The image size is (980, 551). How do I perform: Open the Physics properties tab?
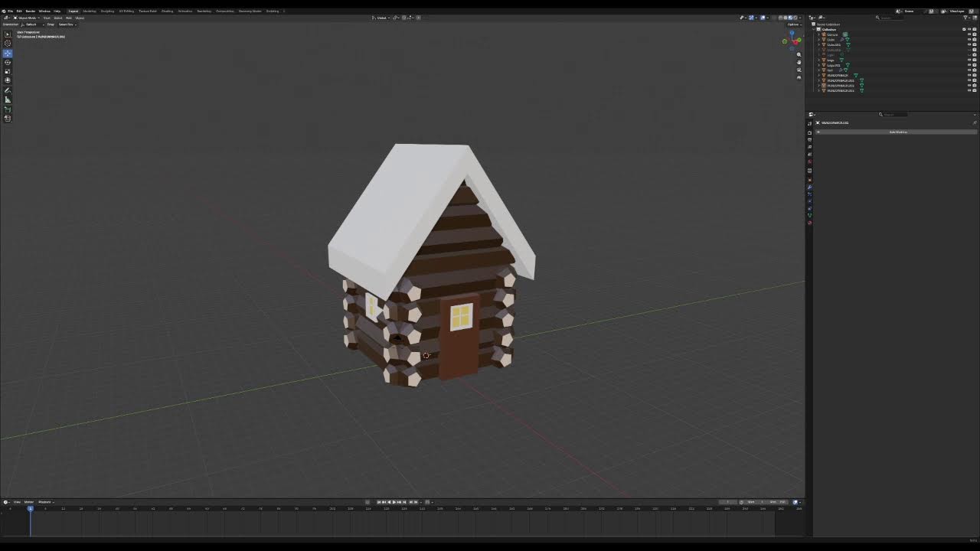pyautogui.click(x=809, y=201)
